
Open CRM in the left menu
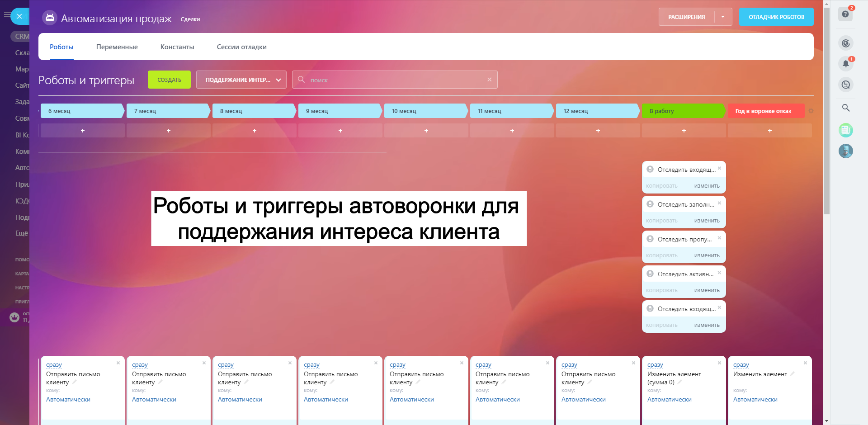[x=22, y=36]
